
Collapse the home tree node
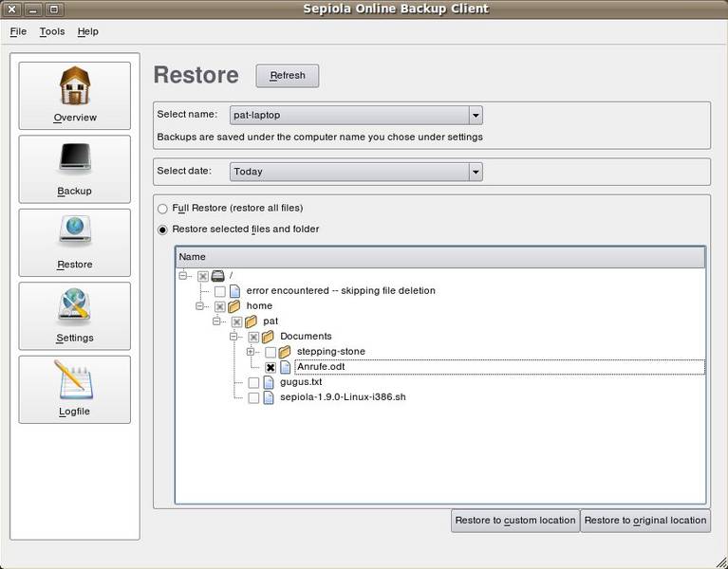pos(199,305)
